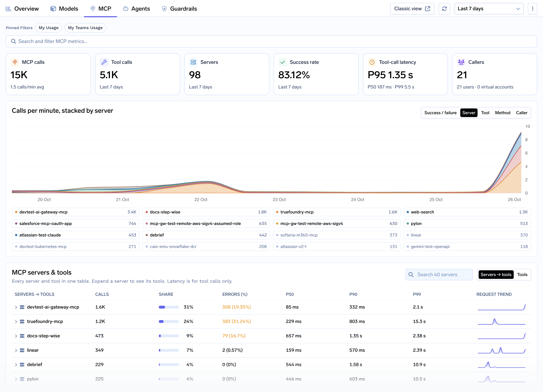Click the magnifier icon in the MCP metrics search

coord(14,41)
